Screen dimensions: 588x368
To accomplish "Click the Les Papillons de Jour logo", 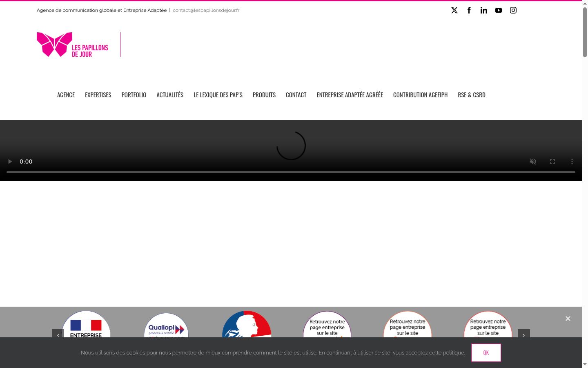I will 72,45.
